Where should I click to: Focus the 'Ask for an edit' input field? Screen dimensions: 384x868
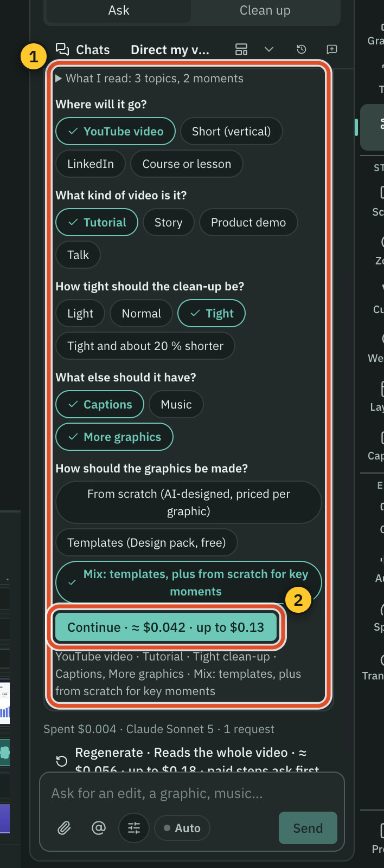pos(192,794)
